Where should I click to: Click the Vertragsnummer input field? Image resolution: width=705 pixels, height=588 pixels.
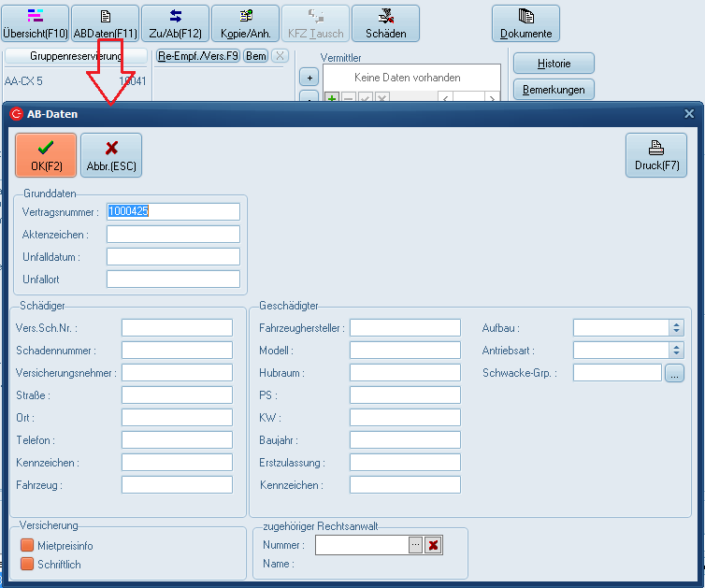173,211
